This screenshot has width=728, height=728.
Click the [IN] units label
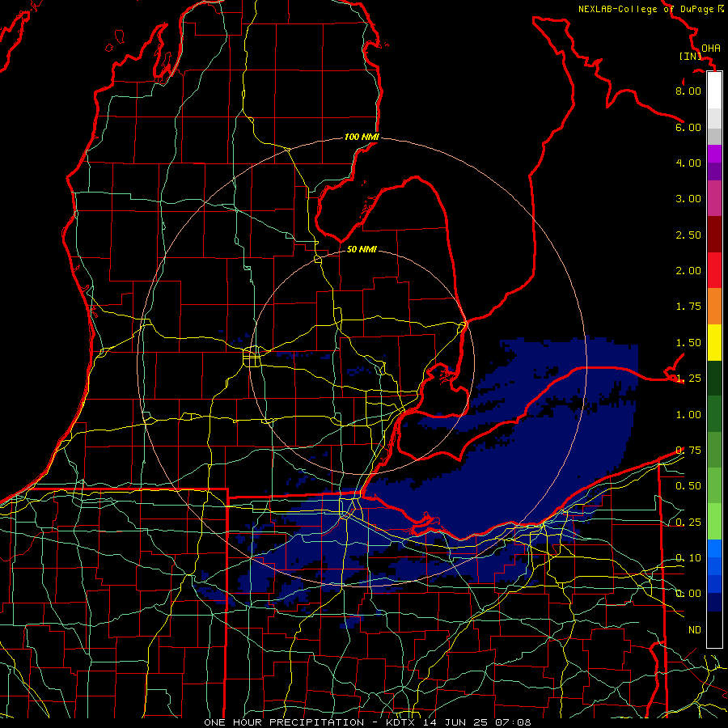click(x=690, y=56)
